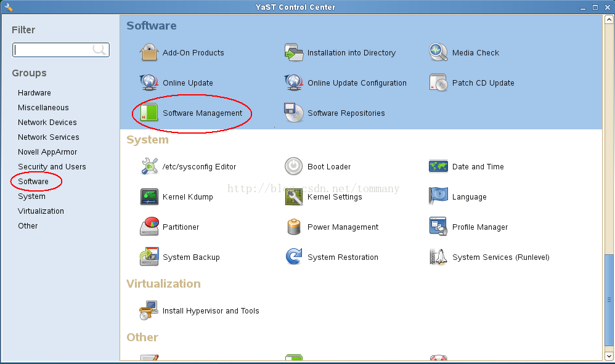Click the Boot Loader label
615x364 pixels.
pyautogui.click(x=328, y=167)
